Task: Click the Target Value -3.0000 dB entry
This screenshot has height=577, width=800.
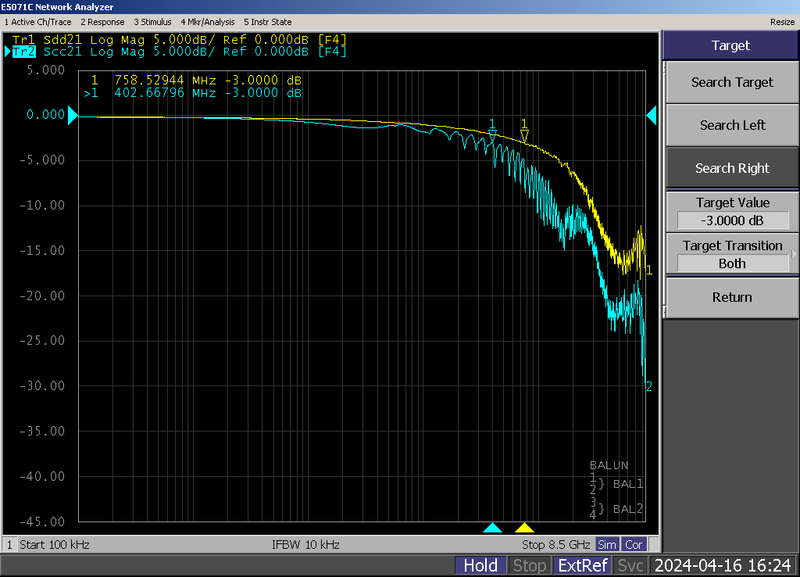Action: pyautogui.click(x=731, y=219)
